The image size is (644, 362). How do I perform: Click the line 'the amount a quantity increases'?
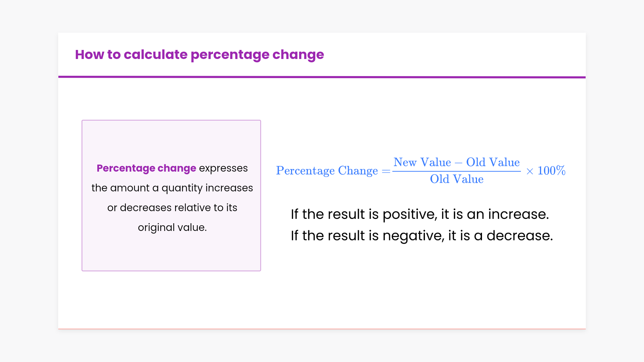coord(172,188)
